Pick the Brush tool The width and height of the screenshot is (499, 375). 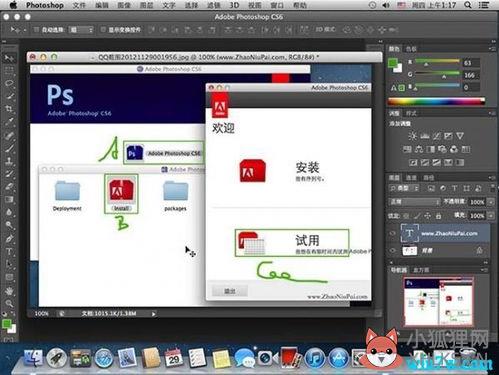click(x=9, y=148)
